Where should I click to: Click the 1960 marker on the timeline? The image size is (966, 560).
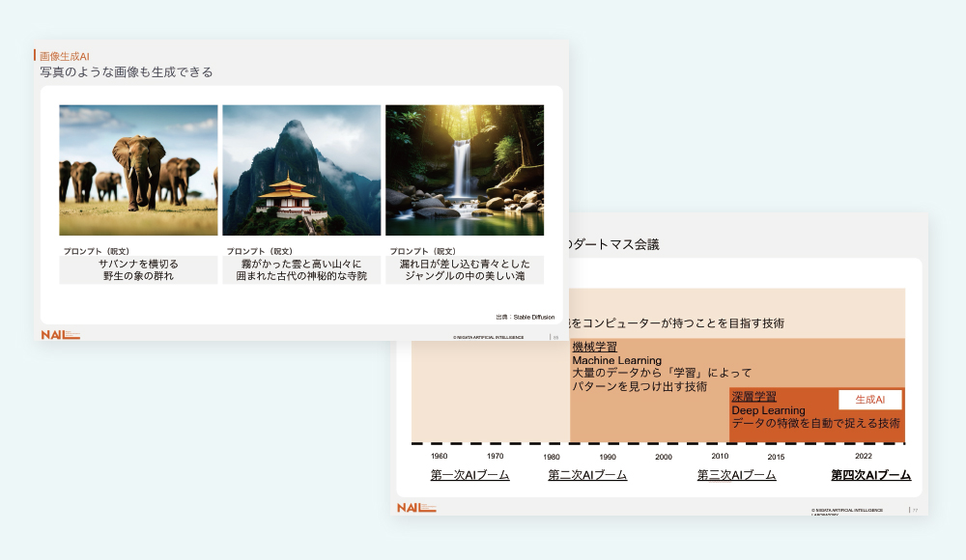pos(439,456)
